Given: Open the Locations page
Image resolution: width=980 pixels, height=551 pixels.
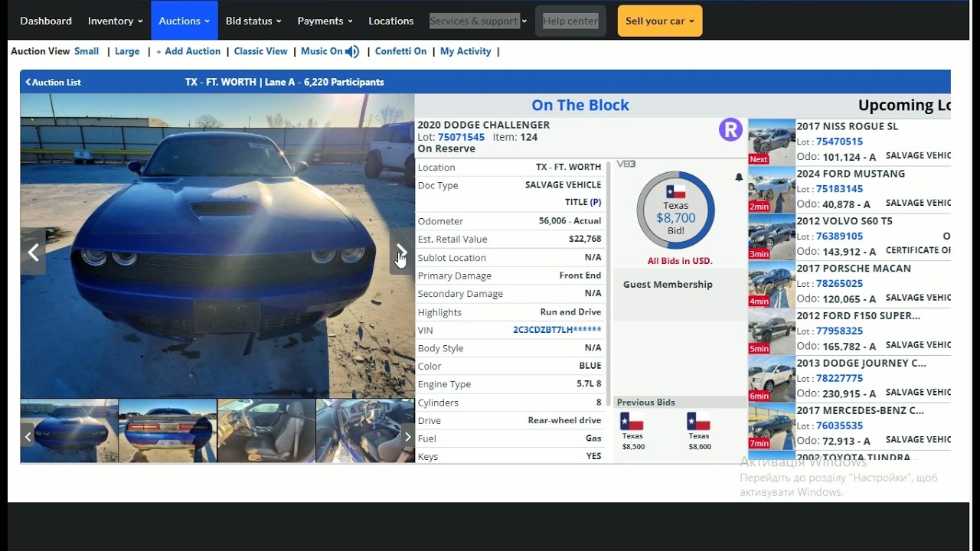Looking at the screenshot, I should (390, 21).
